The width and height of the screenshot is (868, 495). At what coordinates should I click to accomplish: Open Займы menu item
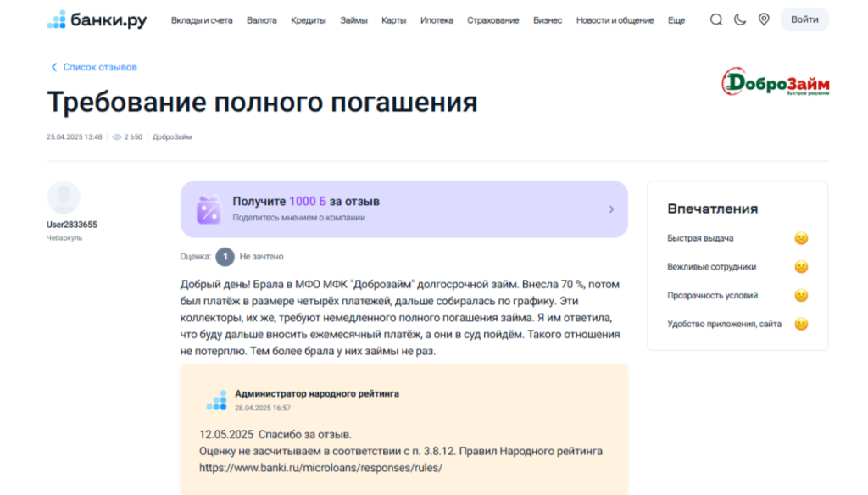click(353, 20)
